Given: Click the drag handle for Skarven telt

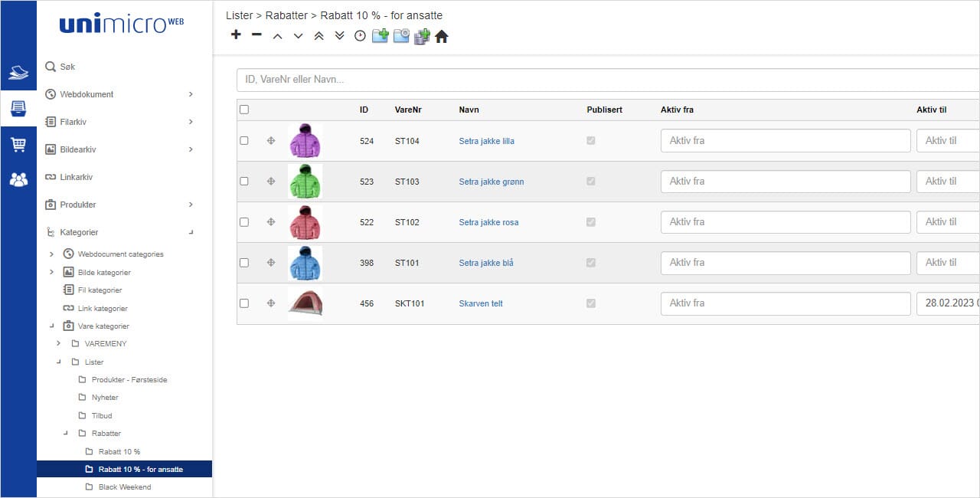Looking at the screenshot, I should [270, 303].
